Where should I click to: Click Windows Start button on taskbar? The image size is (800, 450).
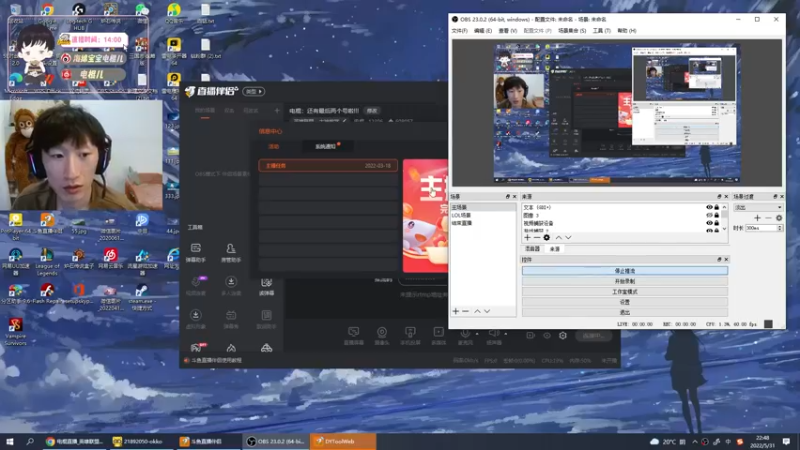coord(10,441)
